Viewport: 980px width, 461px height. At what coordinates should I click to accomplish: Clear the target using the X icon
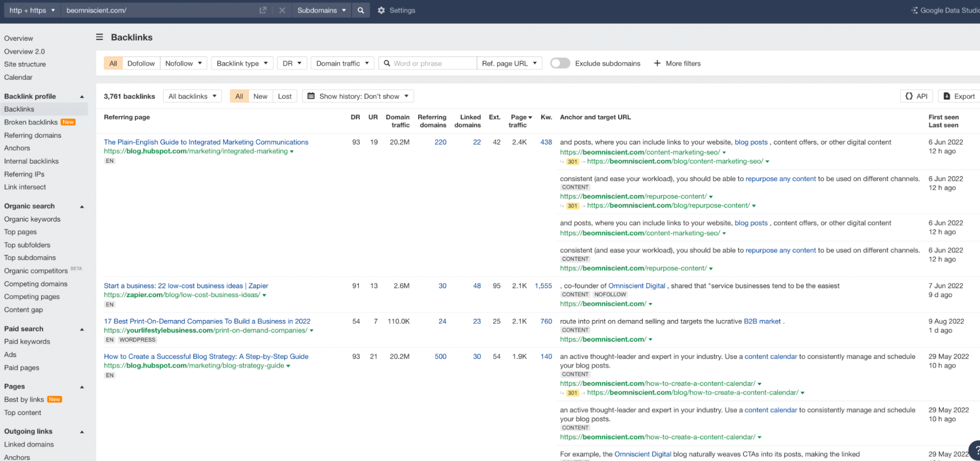tap(282, 10)
